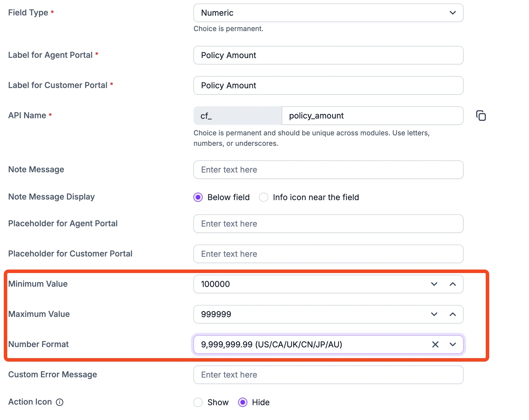
Task: Choose Hide for Action Icon
Action: click(x=243, y=402)
